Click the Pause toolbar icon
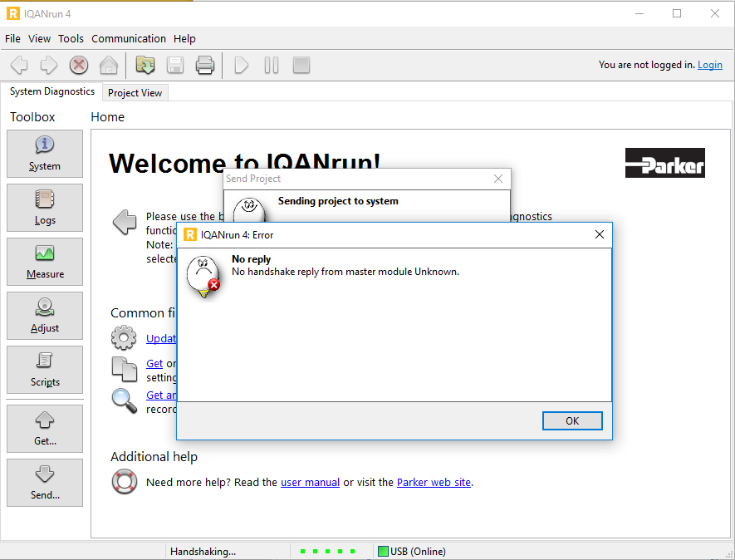The width and height of the screenshot is (735, 560). pos(272,65)
